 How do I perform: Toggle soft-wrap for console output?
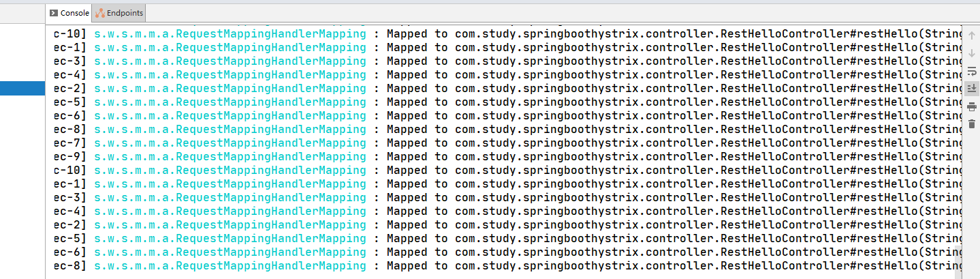[x=971, y=70]
